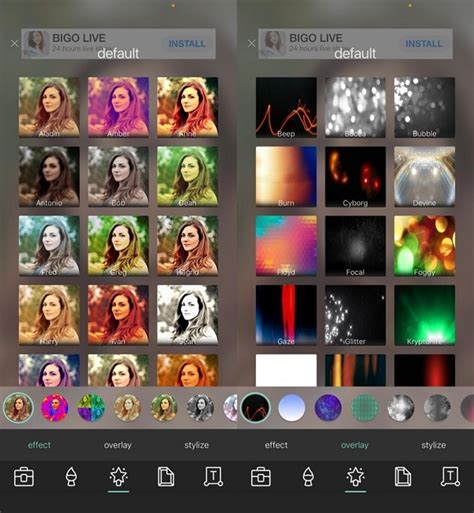474x513 pixels.
Task: Apply the Antonio effect
Action: 49,177
